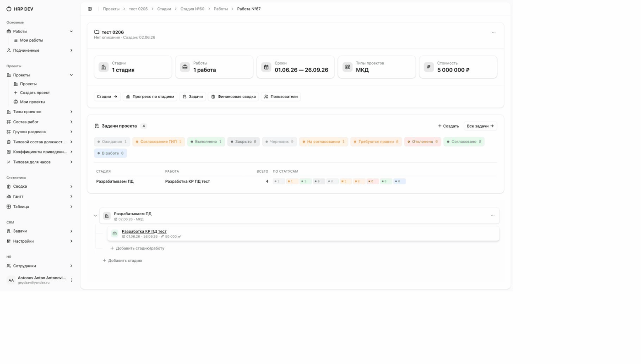Toggle the sidebar panel icon
The width and height of the screenshot is (641, 364).
point(90,9)
